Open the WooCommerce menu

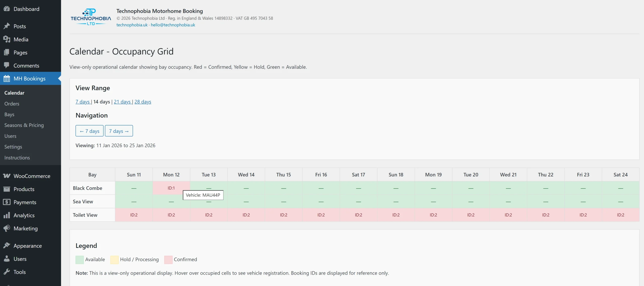[x=30, y=176]
